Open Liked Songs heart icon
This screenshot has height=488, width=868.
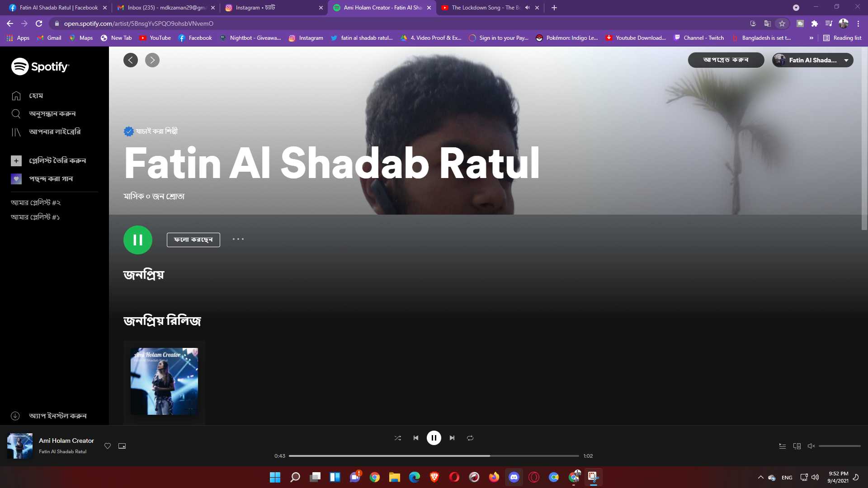(16, 179)
